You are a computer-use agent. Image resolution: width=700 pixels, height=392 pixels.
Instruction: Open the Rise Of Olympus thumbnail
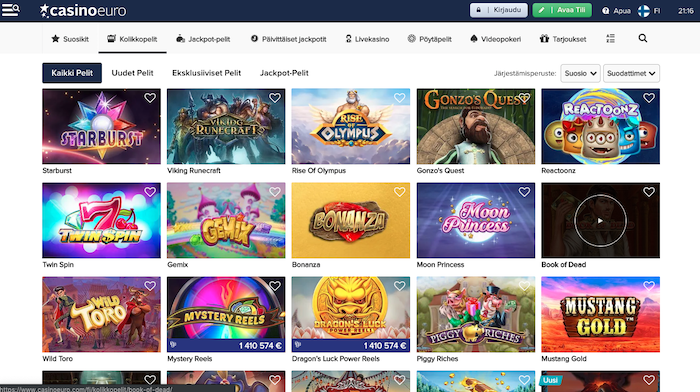pos(350,126)
